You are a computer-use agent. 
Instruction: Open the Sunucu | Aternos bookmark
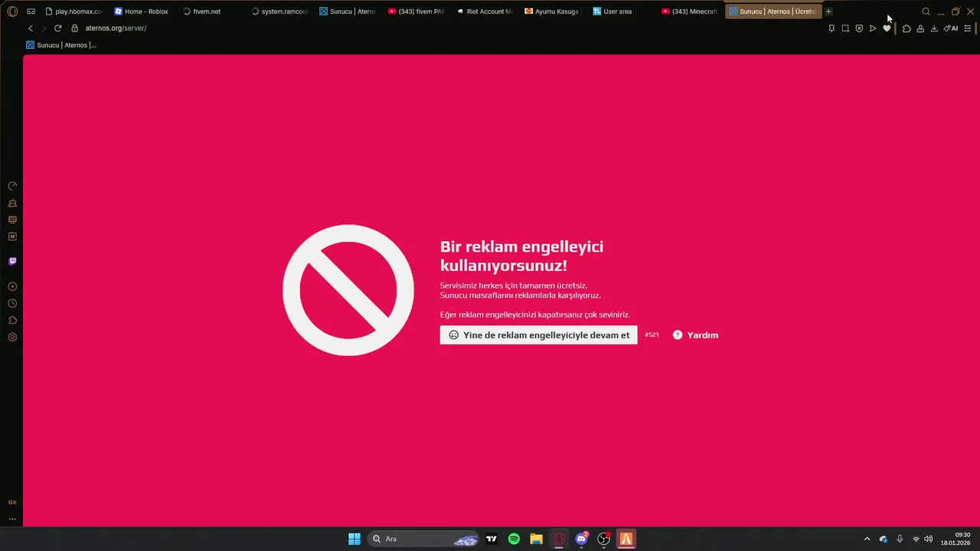(61, 45)
